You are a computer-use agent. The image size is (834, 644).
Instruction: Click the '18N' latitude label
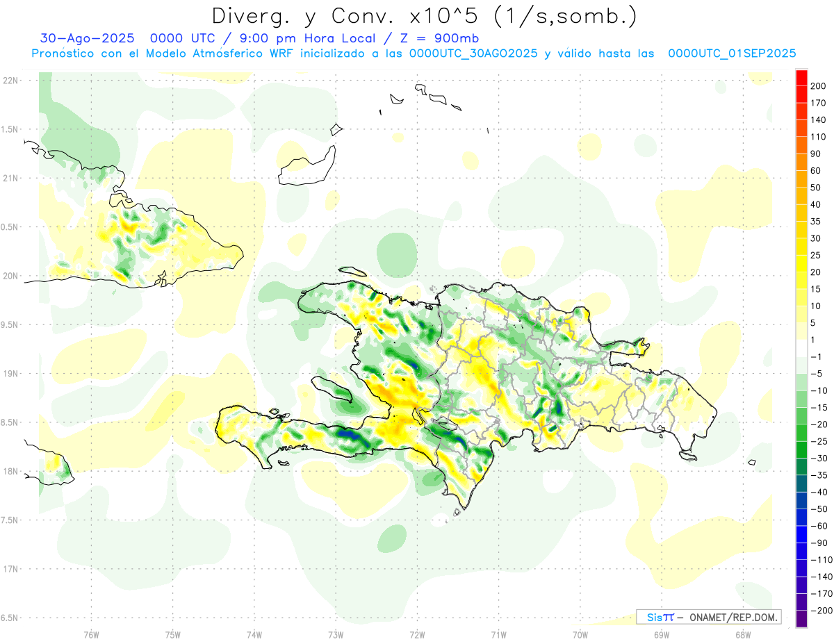click(x=10, y=471)
